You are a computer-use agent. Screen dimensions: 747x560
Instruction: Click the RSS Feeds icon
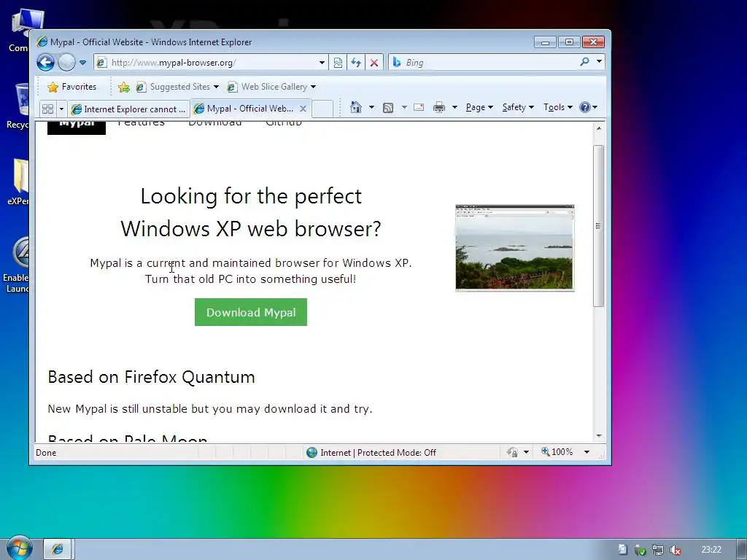pyautogui.click(x=388, y=108)
